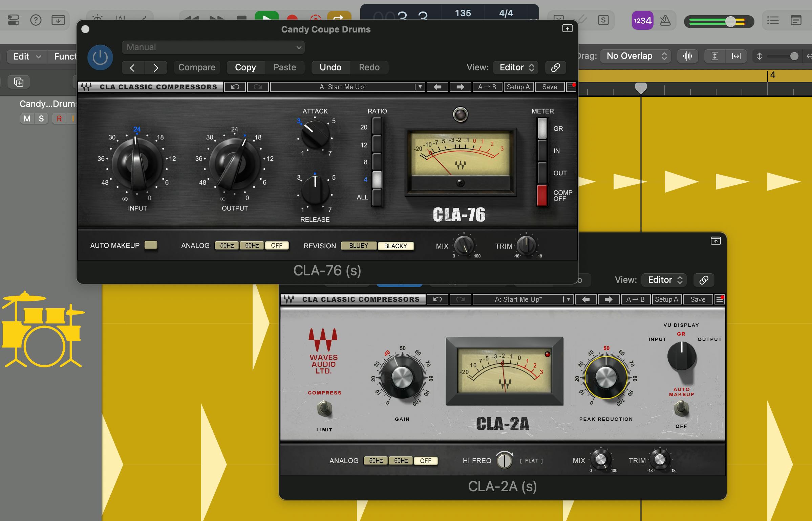
Task: Toggle the AUTO MAKEUP switch on CLA-76
Action: 151,245
